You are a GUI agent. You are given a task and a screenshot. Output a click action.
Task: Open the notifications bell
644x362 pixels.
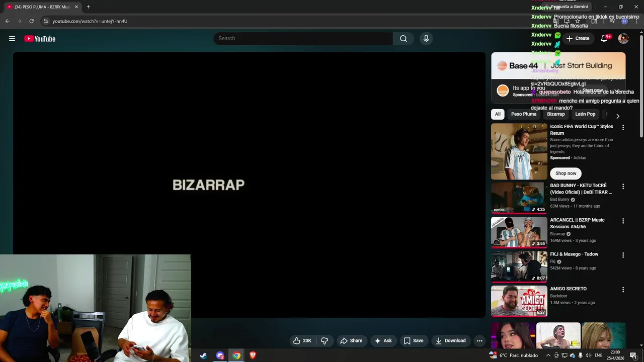604,39
